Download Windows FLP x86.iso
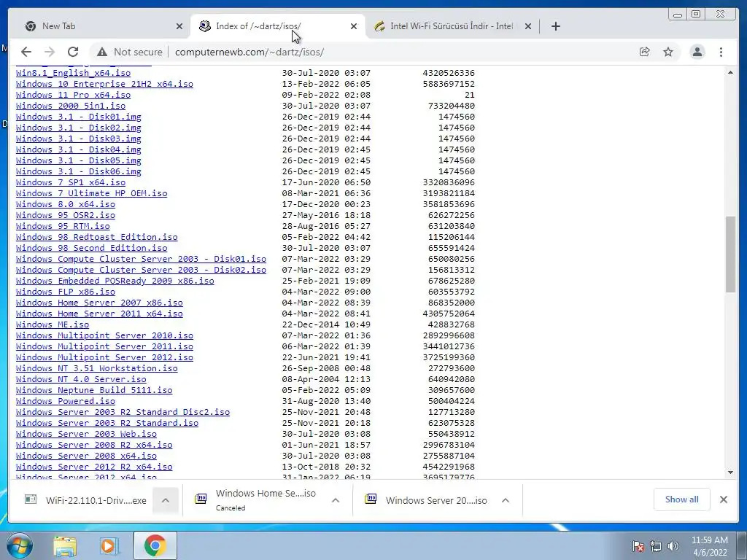Screen dimensions: 747x560 (65, 292)
